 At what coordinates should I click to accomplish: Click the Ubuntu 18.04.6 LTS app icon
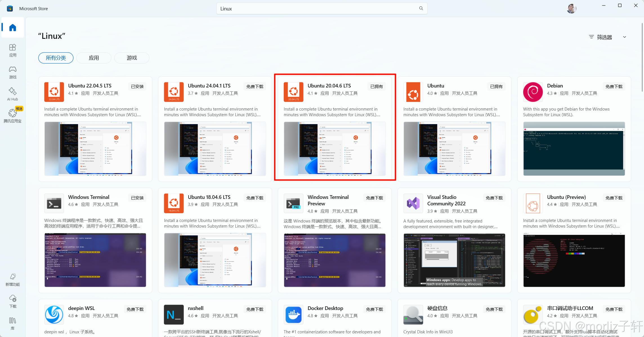tap(174, 203)
